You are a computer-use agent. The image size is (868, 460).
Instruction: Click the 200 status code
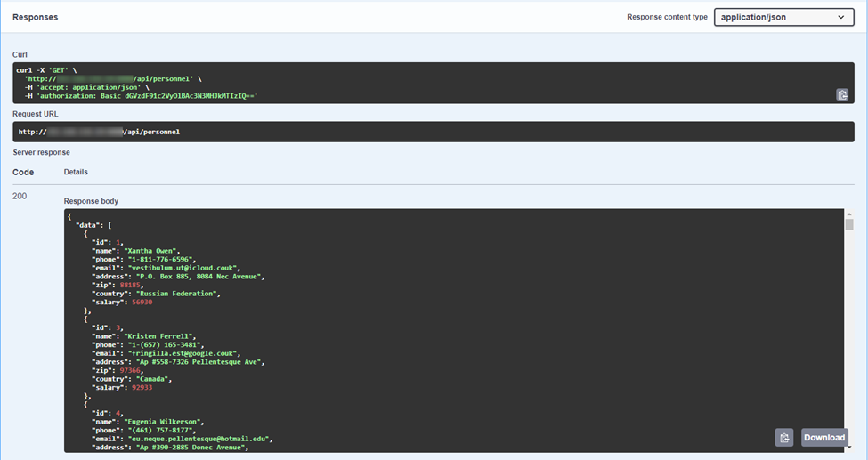(x=20, y=196)
